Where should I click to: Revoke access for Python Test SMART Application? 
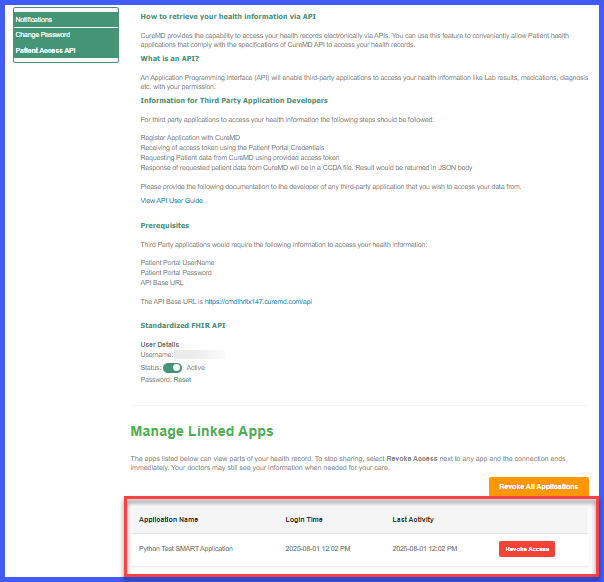527,549
